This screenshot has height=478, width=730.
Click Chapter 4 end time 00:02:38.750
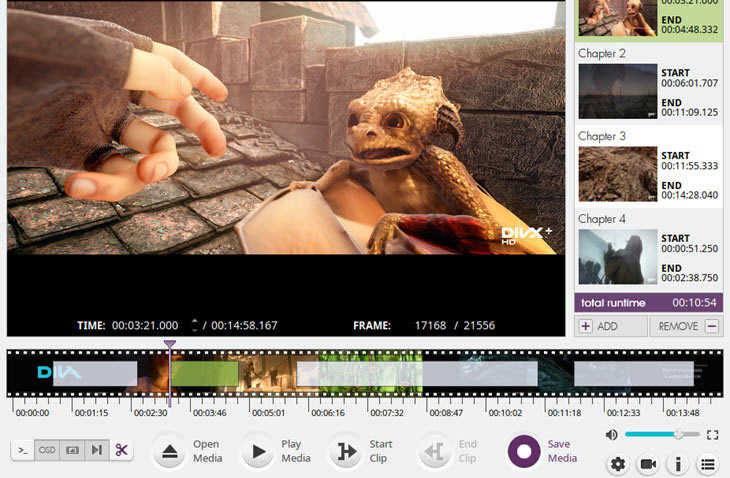click(x=689, y=278)
